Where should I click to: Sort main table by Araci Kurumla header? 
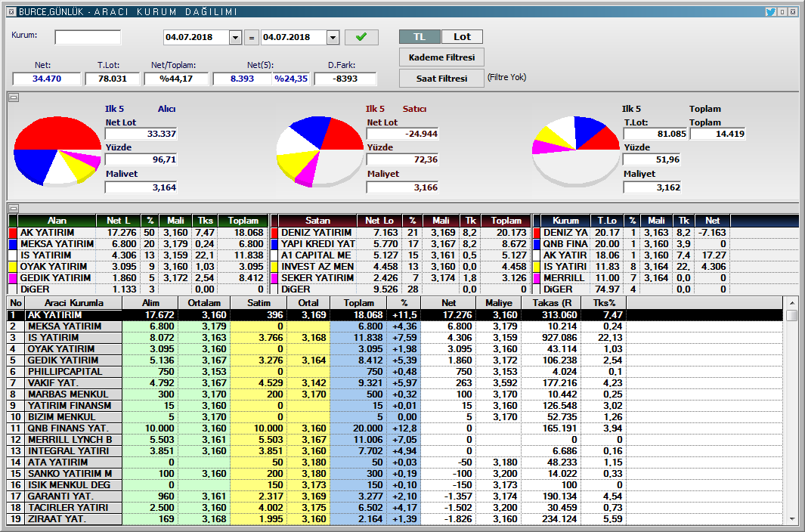pos(73,303)
